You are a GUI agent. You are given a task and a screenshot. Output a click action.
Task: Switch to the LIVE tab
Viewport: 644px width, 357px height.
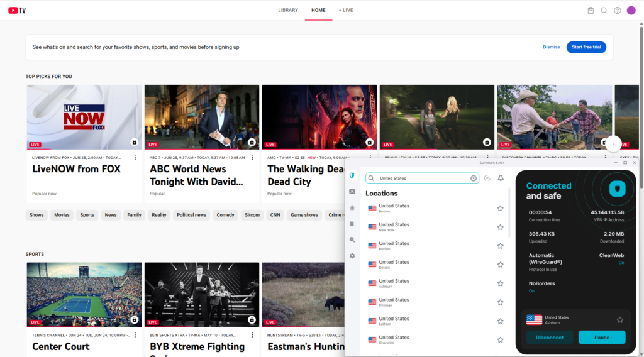(x=346, y=10)
